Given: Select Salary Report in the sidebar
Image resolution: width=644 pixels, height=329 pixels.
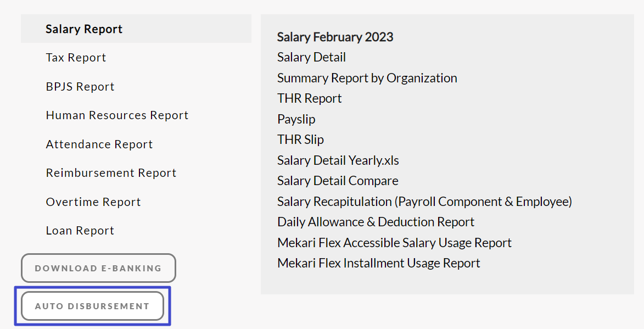Looking at the screenshot, I should click(x=136, y=29).
